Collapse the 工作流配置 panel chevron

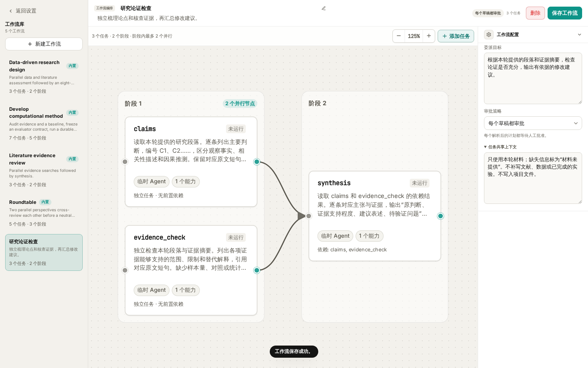click(580, 35)
